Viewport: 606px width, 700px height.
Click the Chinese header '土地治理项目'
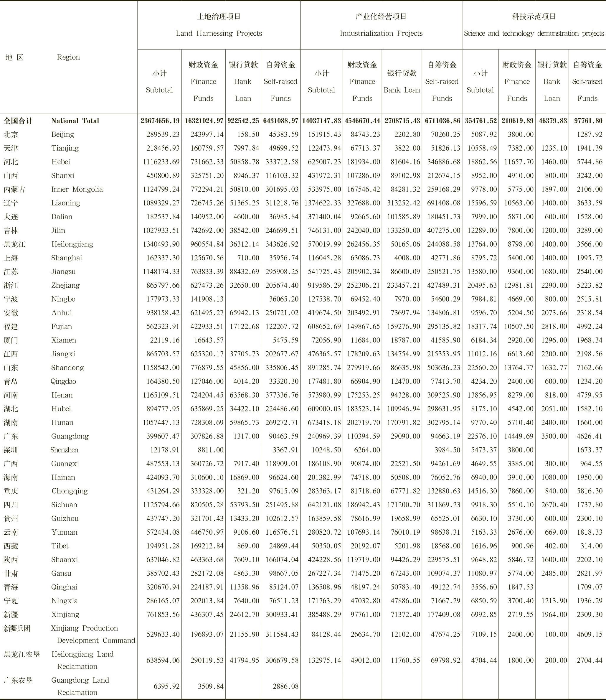219,17
